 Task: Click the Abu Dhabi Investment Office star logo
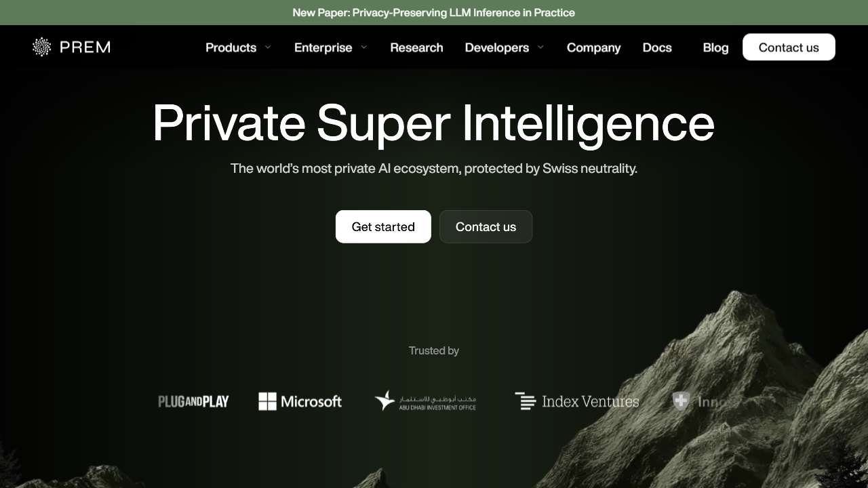point(385,401)
